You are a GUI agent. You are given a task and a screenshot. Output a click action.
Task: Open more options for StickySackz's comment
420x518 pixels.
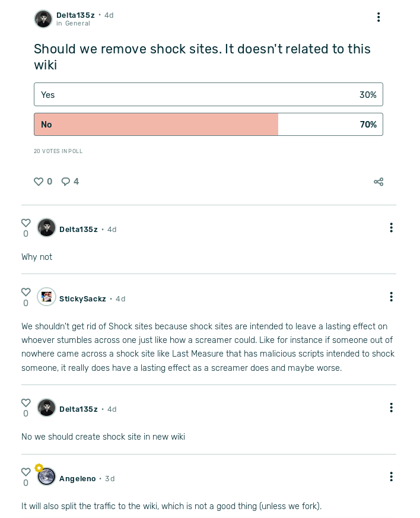tap(391, 297)
